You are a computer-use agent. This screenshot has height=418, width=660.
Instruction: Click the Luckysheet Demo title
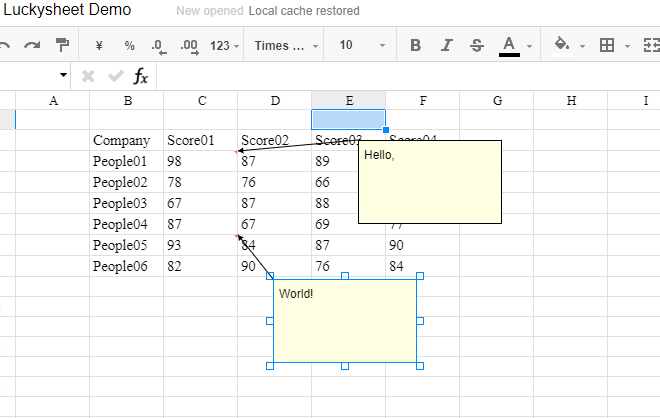pos(67,10)
